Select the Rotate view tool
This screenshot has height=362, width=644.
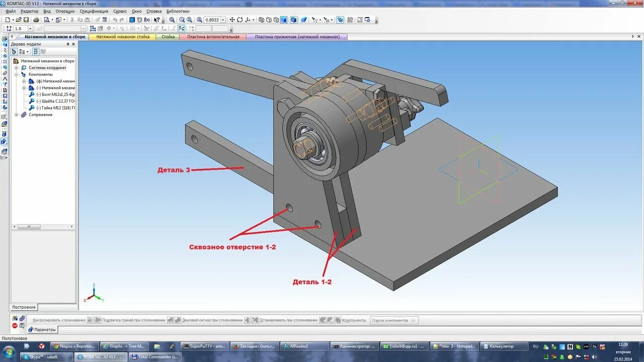click(240, 20)
